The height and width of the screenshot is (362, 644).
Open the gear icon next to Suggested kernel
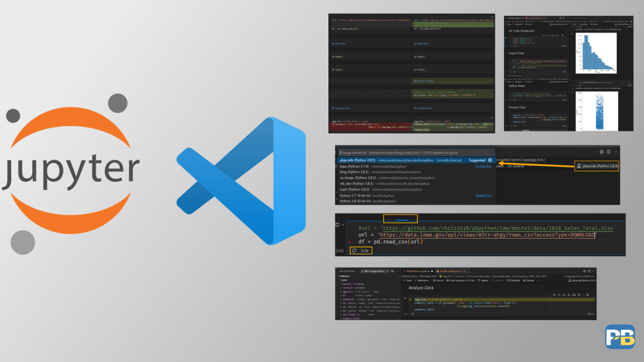coord(489,160)
